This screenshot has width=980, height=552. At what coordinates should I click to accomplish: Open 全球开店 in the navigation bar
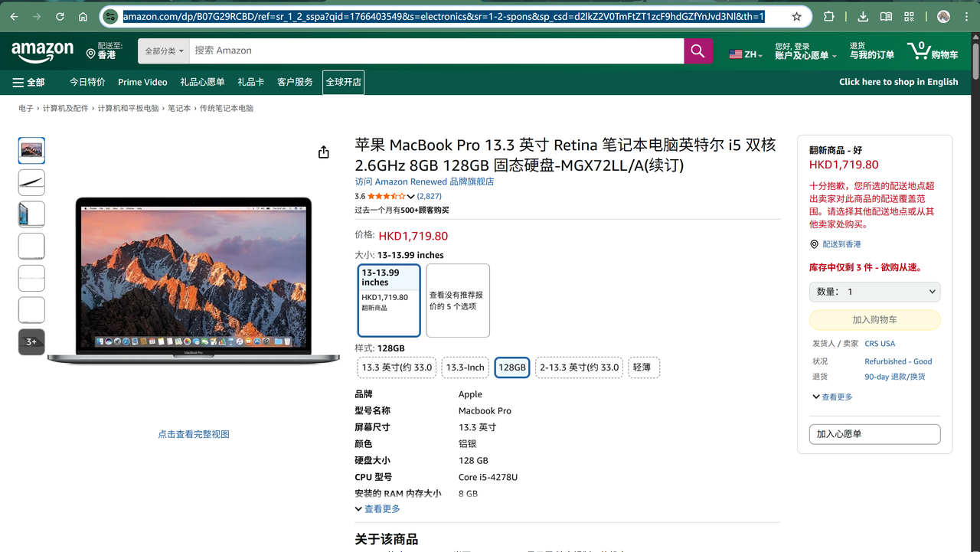click(343, 82)
